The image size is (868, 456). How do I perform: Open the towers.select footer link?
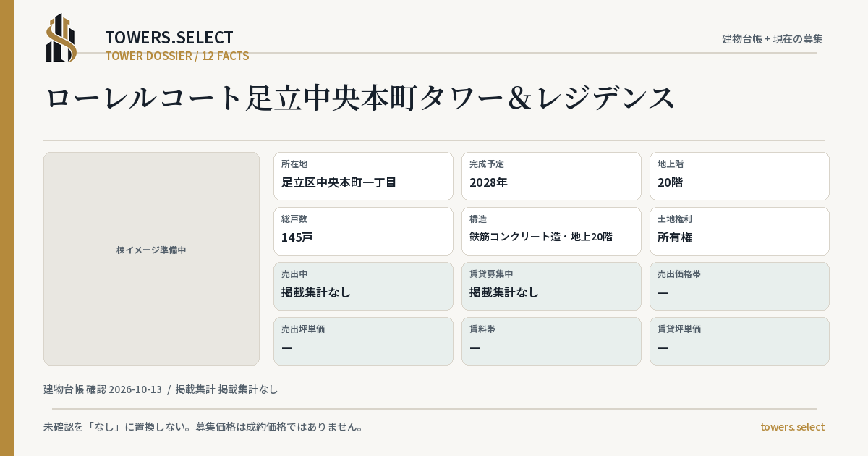(x=792, y=426)
